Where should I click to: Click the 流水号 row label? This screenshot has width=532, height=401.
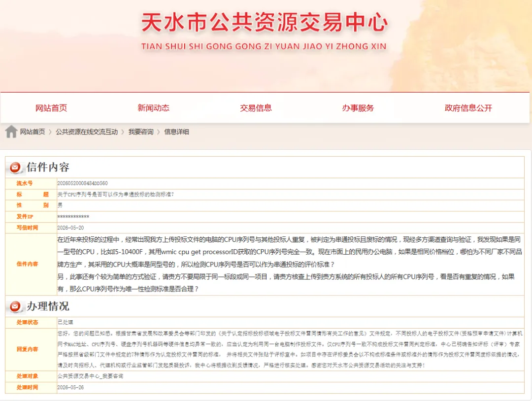coord(25,183)
